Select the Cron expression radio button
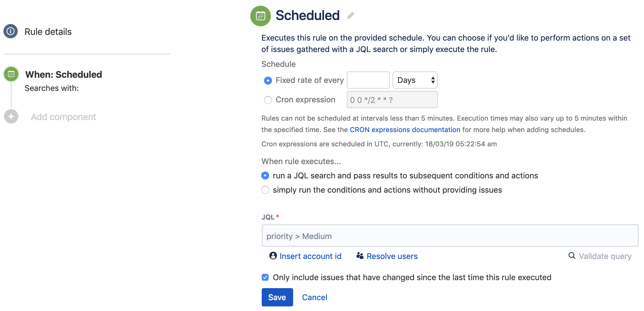This screenshot has height=311, width=644. point(268,100)
